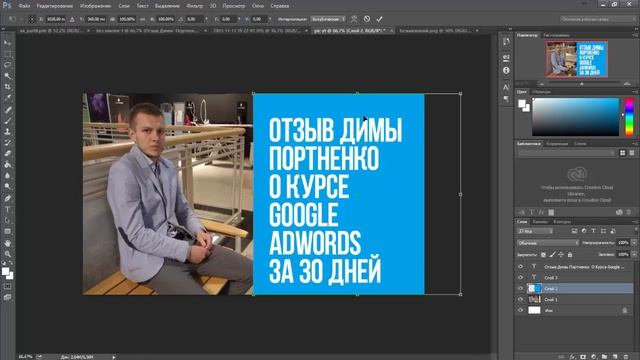
Task: Create new adjustment layer icon
Action: [x=594, y=357]
